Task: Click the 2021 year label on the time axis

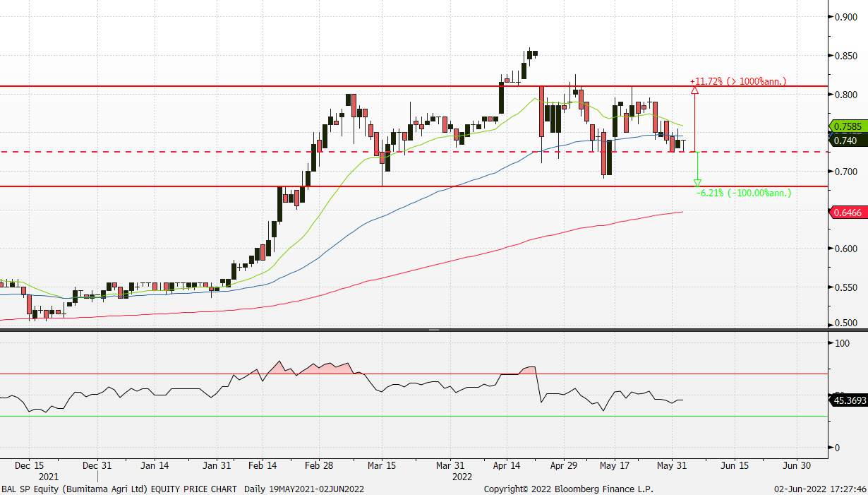Action: [x=49, y=477]
